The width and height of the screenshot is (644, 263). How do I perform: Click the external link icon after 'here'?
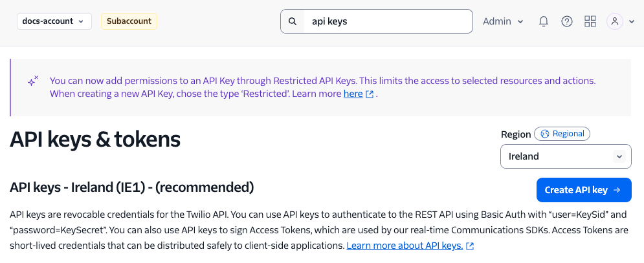click(370, 94)
